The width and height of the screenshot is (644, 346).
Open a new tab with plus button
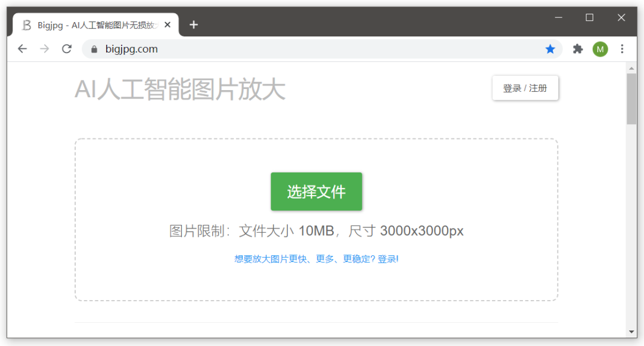193,25
